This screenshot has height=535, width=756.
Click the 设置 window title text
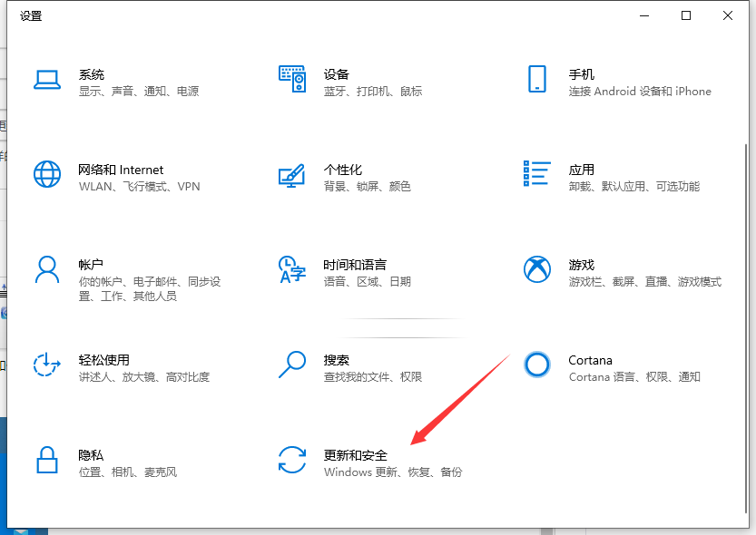[x=31, y=15]
